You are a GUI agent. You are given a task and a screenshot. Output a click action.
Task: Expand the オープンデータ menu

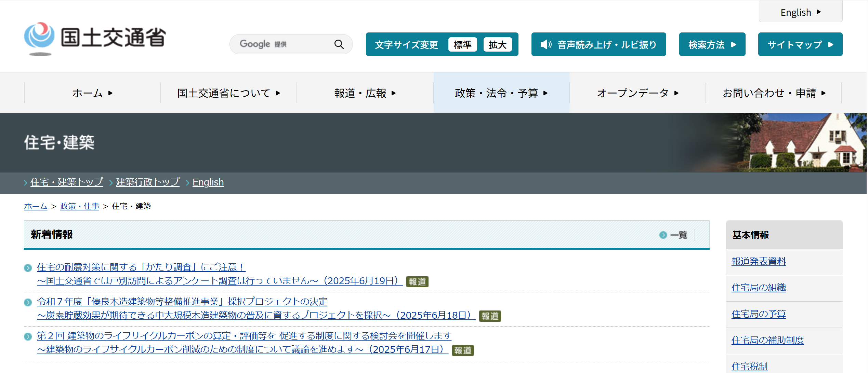tap(637, 93)
